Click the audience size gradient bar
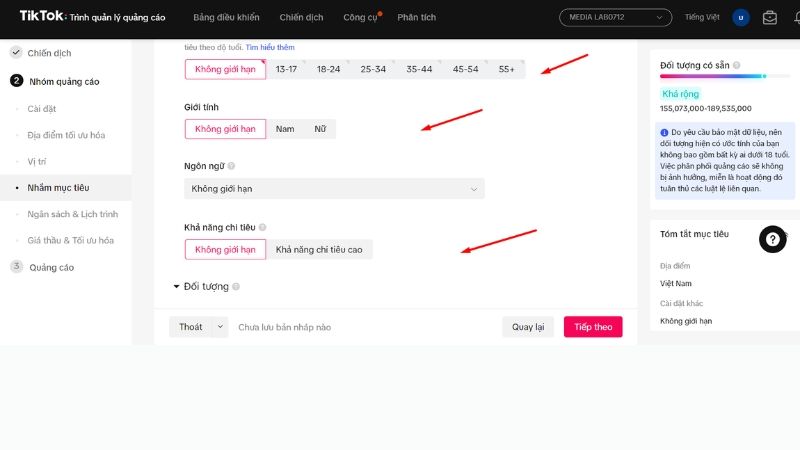 pyautogui.click(x=724, y=77)
